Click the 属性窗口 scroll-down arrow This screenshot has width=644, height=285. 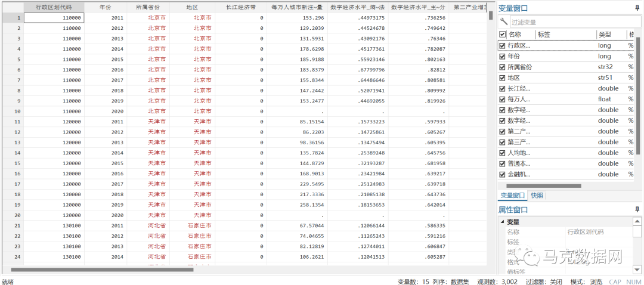[x=637, y=269]
